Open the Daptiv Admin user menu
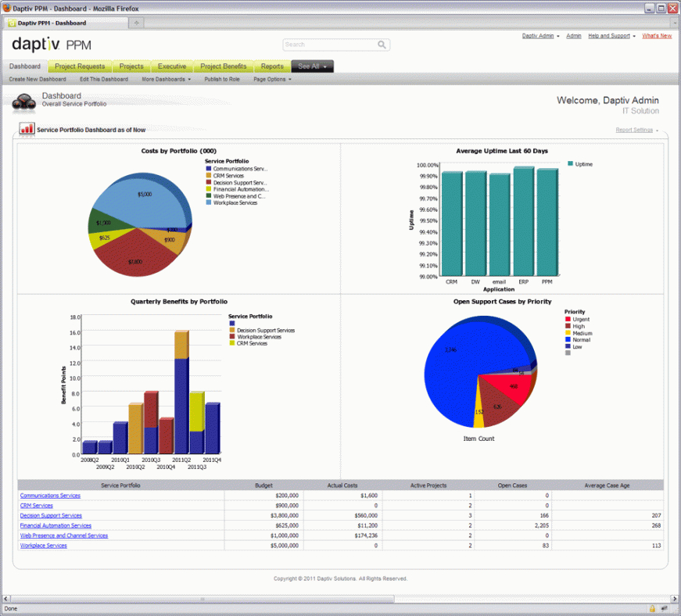The height and width of the screenshot is (616, 681). [x=540, y=36]
